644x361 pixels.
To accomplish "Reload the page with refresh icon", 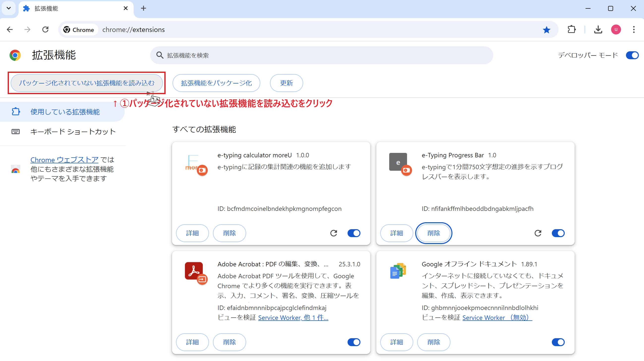I will coord(45,29).
